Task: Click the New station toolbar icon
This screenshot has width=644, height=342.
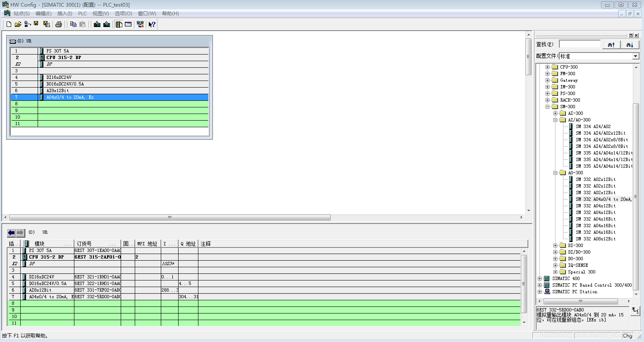Action: [x=9, y=24]
